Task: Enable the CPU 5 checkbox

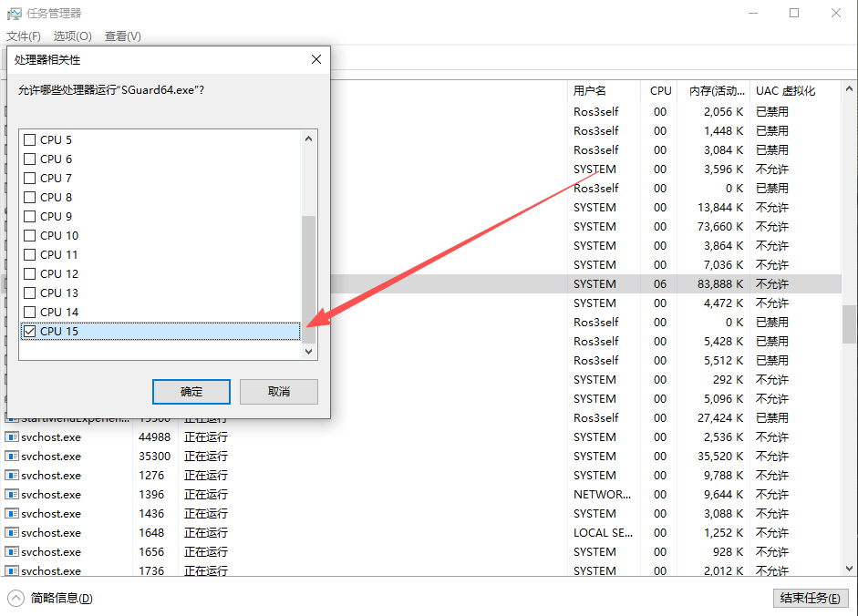Action: (x=30, y=140)
